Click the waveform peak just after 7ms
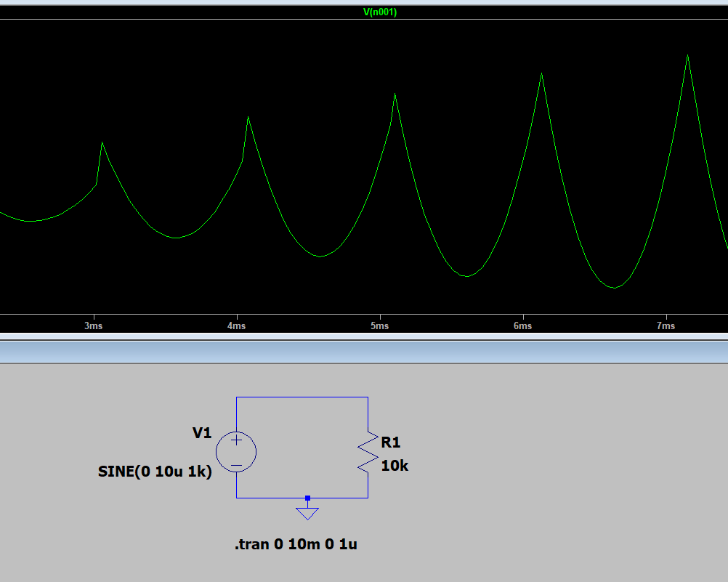 tap(687, 55)
